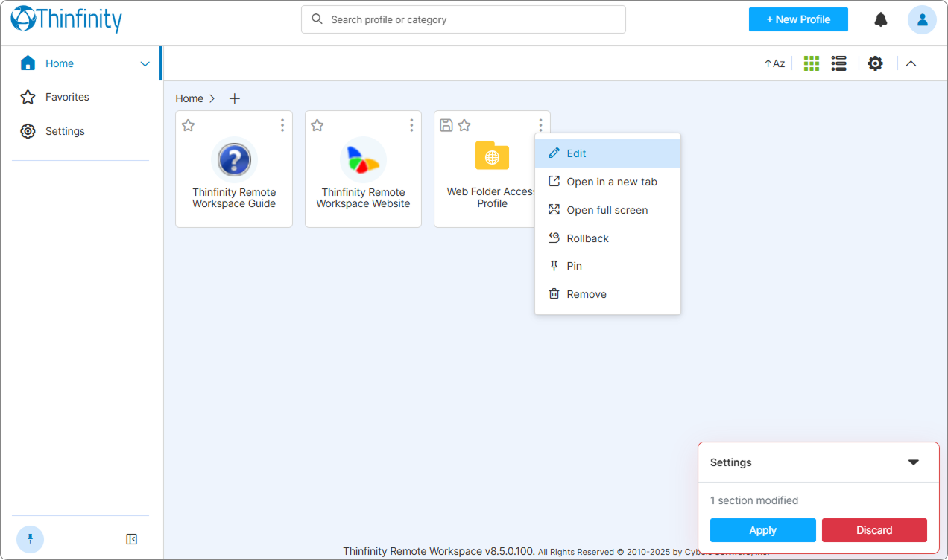
Task: Favorite the Thinfinity Remote Workspace Website
Action: click(x=317, y=125)
